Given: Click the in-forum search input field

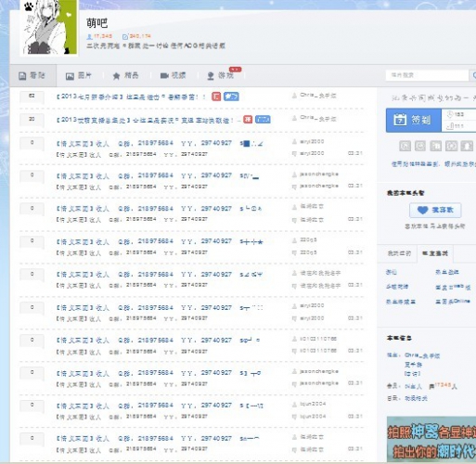Looking at the screenshot, I should [x=427, y=75].
